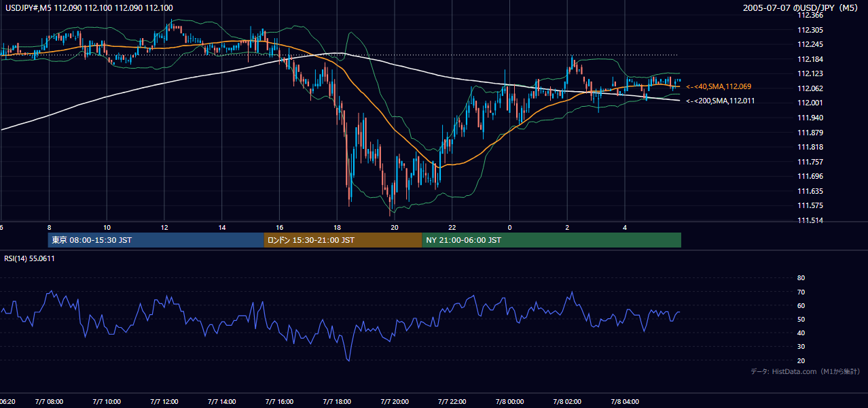The width and height of the screenshot is (868, 408).
Task: Click the 2005-07-07 USD/JPY (M5) chart title
Action: click(802, 7)
